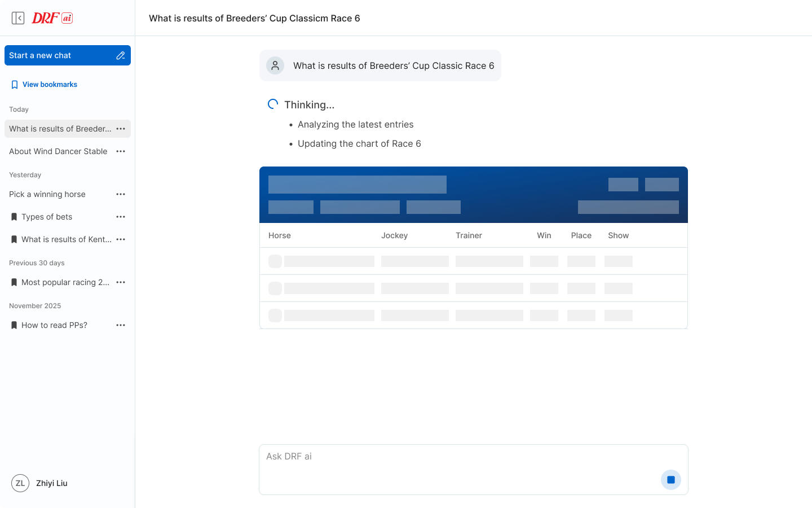Image resolution: width=812 pixels, height=508 pixels.
Task: Click bookmark icon on What is results of Kent
Action: tap(14, 239)
